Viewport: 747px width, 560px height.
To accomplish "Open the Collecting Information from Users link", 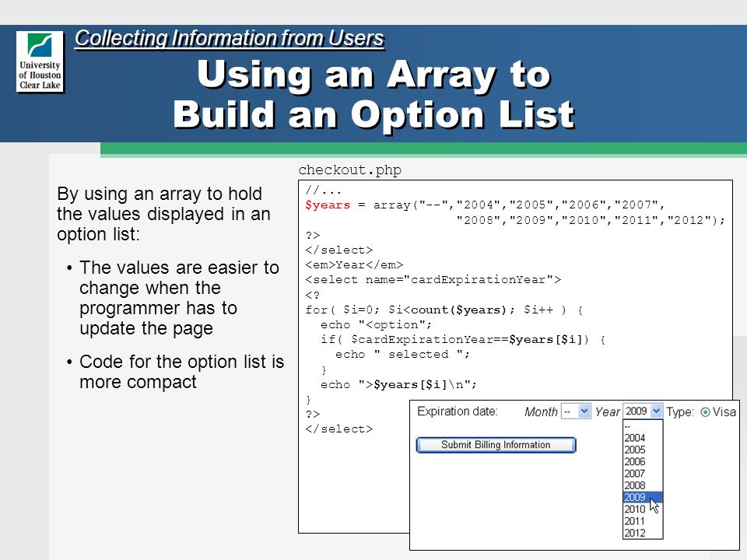I will (229, 38).
